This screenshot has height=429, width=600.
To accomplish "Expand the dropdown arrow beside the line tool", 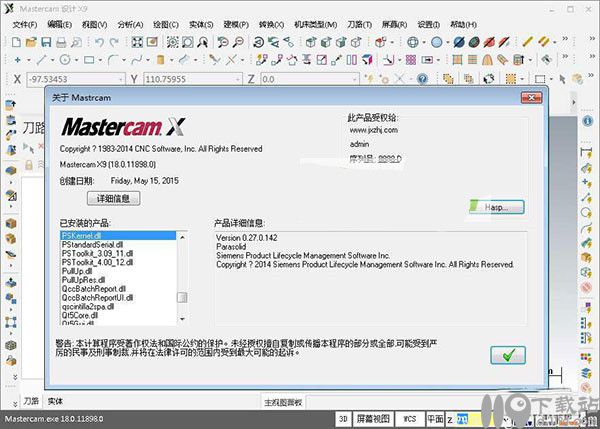I will click(x=52, y=60).
